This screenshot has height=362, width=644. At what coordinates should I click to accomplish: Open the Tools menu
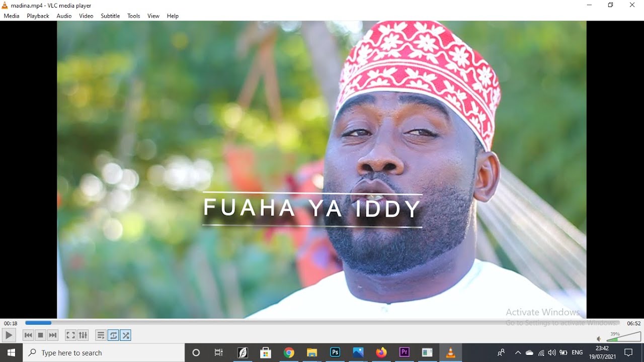point(134,16)
